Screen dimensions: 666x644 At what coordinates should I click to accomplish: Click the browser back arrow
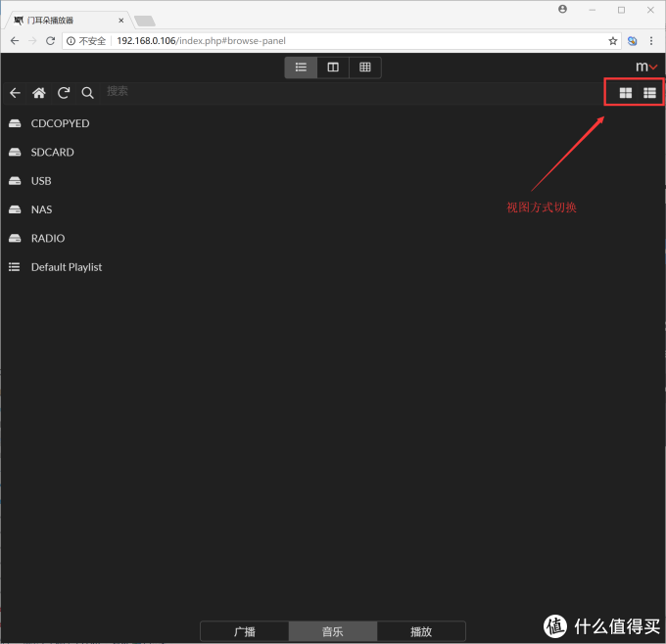coord(15,41)
